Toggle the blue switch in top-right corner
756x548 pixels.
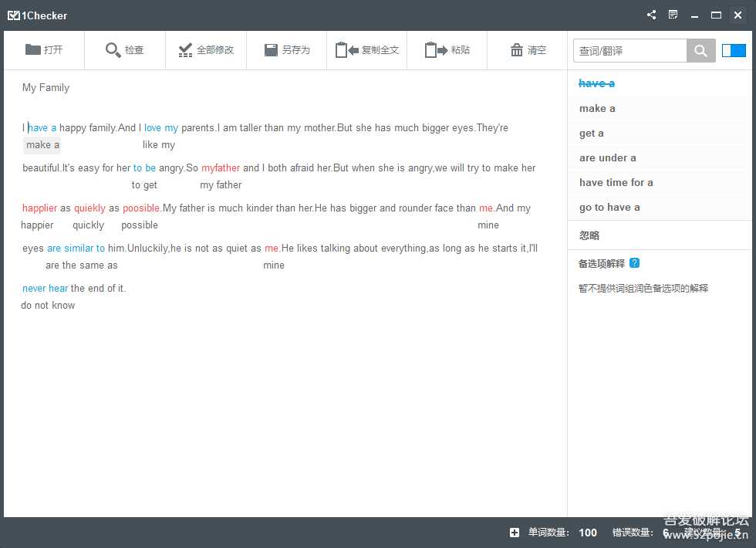734,51
